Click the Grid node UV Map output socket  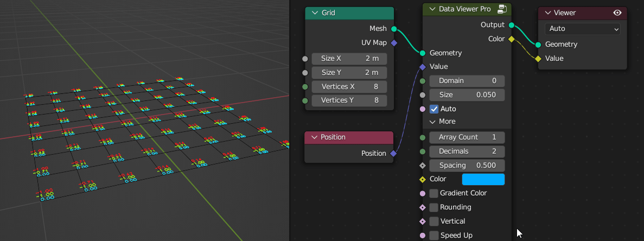tap(394, 43)
